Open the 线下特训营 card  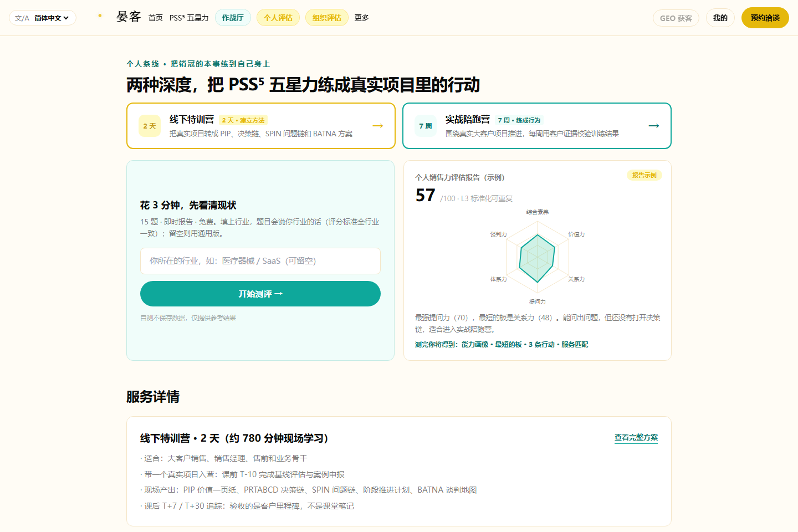tap(261, 126)
